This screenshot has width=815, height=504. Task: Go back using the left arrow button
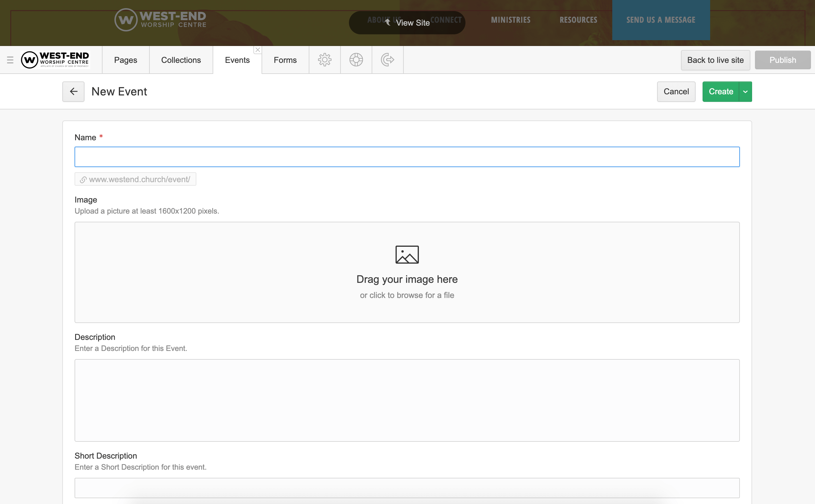click(73, 92)
